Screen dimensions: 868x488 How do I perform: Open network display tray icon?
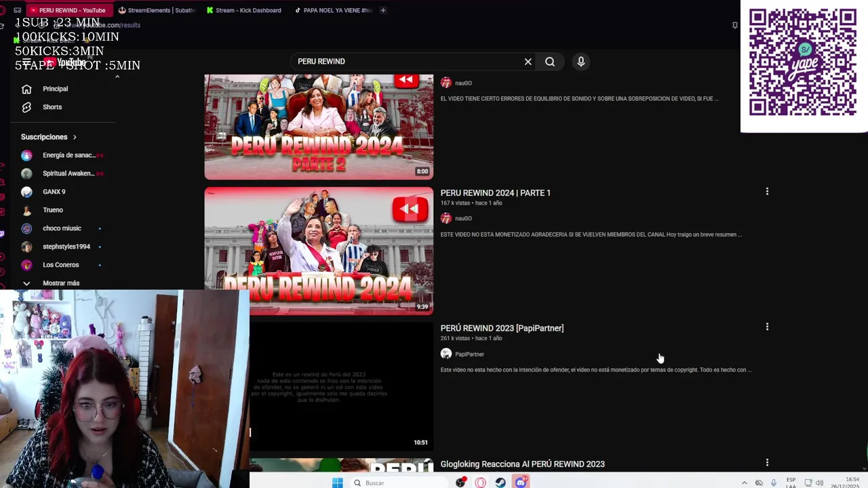808,483
